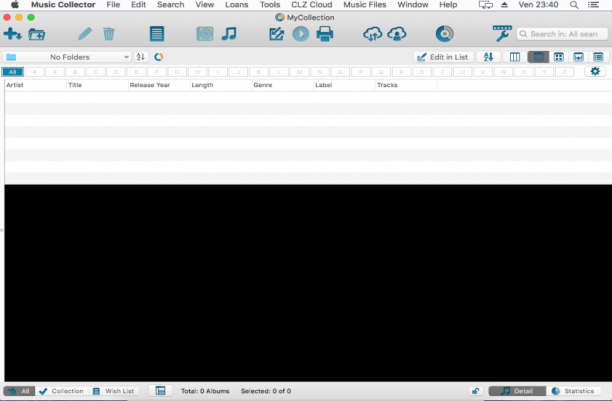
Task: Select the Wish List filter
Action: [x=114, y=391]
